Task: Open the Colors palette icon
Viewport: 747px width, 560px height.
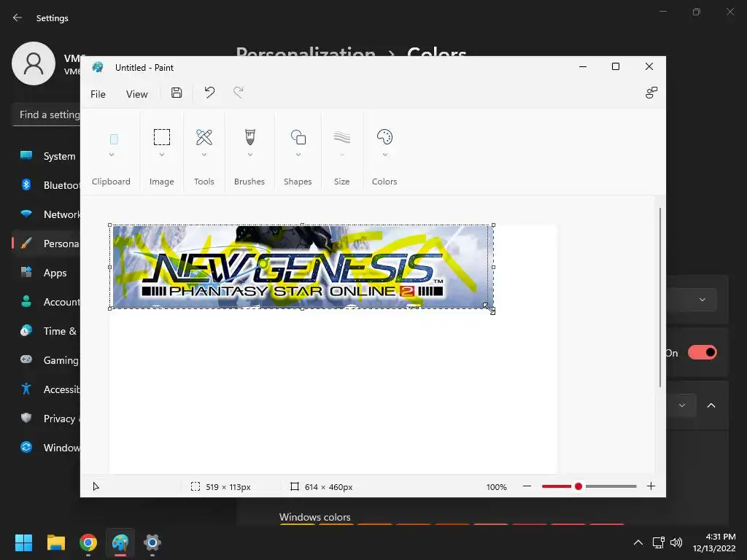Action: [384, 137]
